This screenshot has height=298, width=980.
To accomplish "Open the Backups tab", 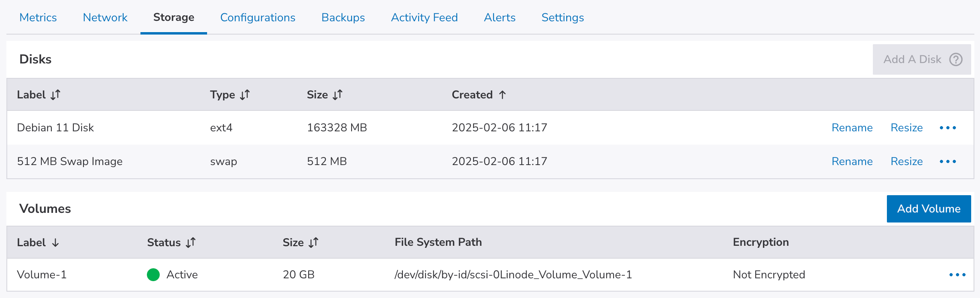I will pyautogui.click(x=343, y=18).
